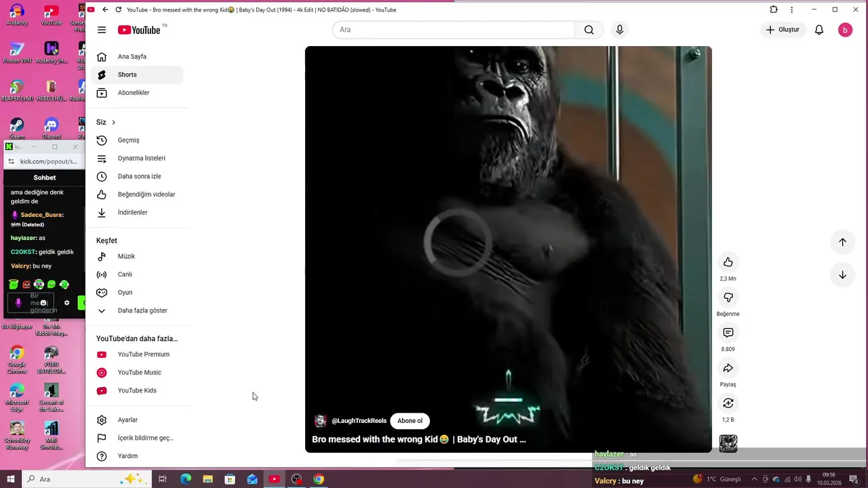The height and width of the screenshot is (488, 868).
Task: Click Valcry's message in Kick chat
Action: pyautogui.click(x=31, y=266)
